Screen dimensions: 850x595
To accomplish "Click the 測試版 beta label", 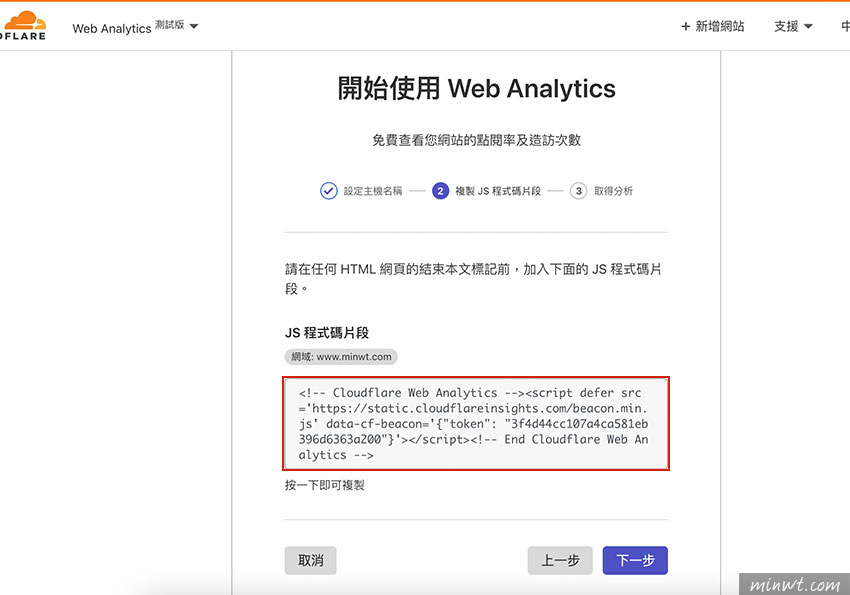I will pyautogui.click(x=170, y=24).
